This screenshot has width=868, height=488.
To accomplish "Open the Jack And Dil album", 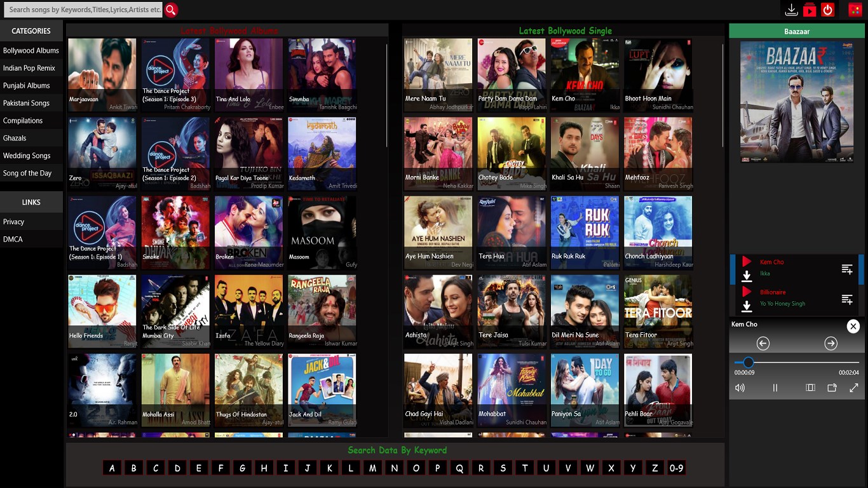I will 322,390.
